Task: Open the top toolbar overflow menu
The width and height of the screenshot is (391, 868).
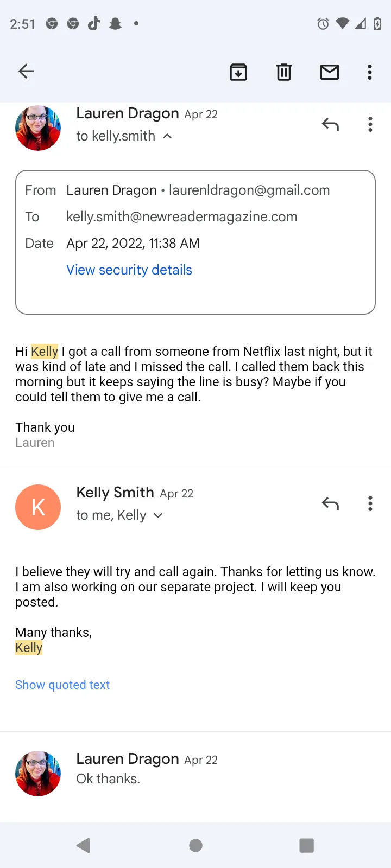Action: point(370,72)
